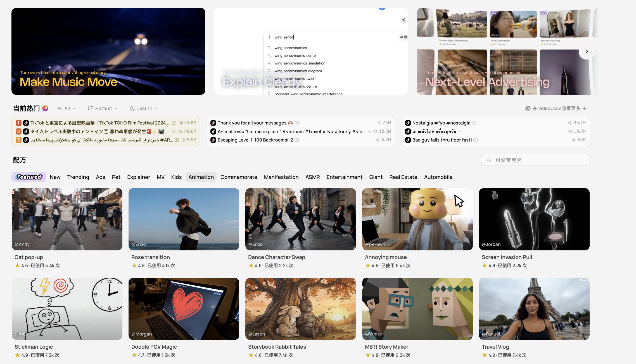Click the recipe search input field
This screenshot has height=364, width=636.
[535, 160]
